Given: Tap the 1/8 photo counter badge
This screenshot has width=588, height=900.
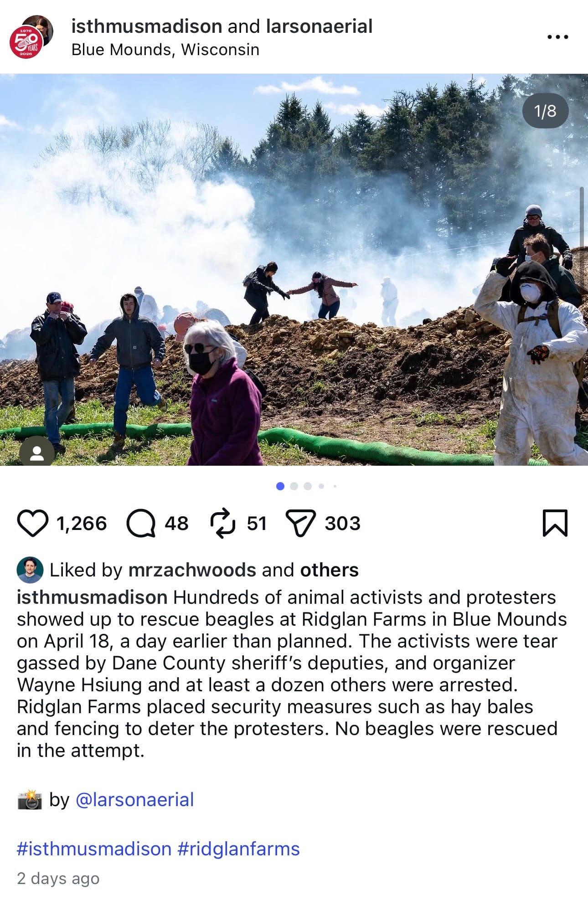Looking at the screenshot, I should click(x=545, y=111).
